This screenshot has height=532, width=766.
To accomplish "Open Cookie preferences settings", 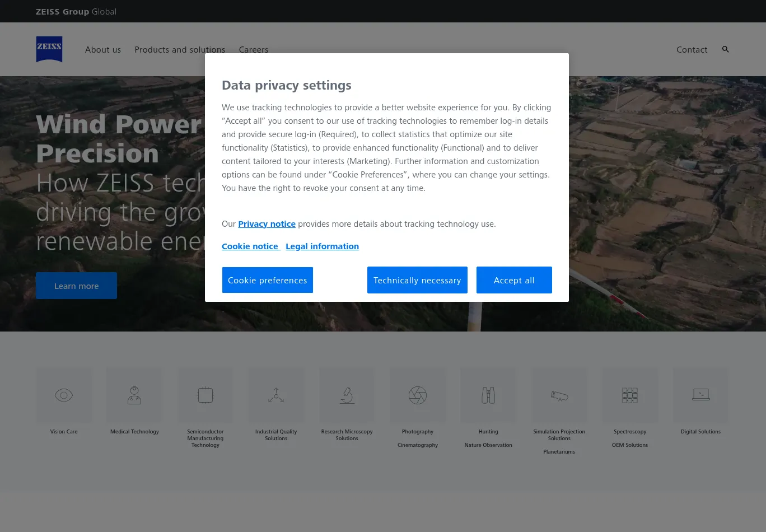I will click(268, 280).
